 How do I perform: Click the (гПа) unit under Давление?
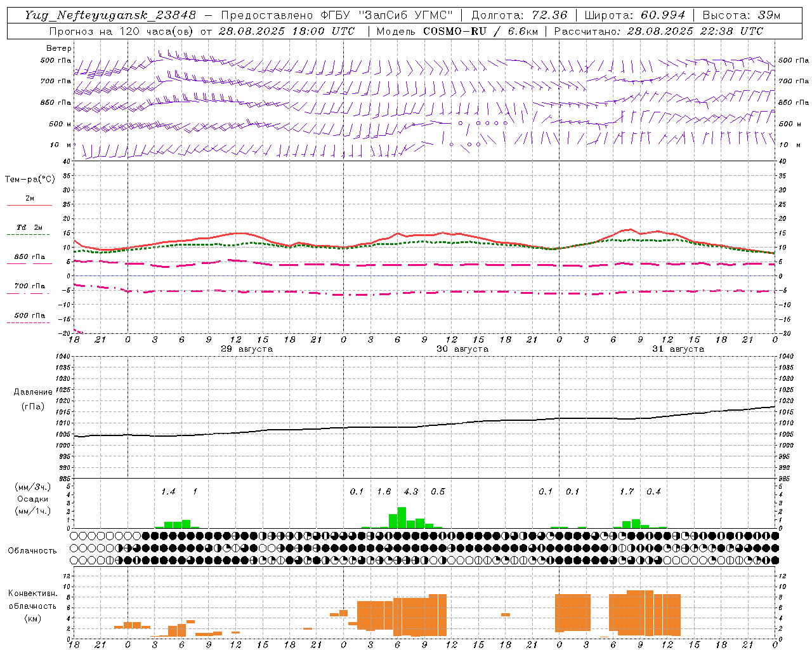tap(33, 407)
